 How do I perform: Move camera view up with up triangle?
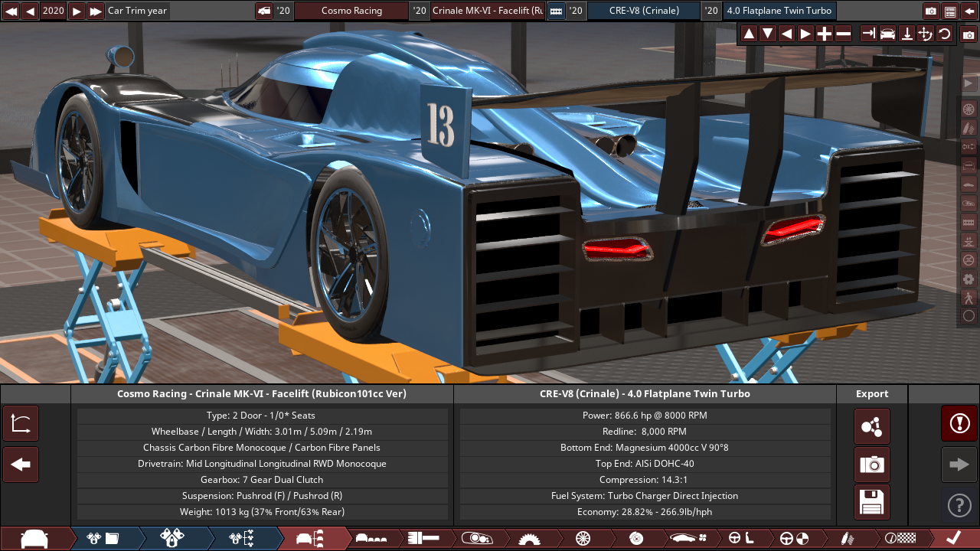749,33
